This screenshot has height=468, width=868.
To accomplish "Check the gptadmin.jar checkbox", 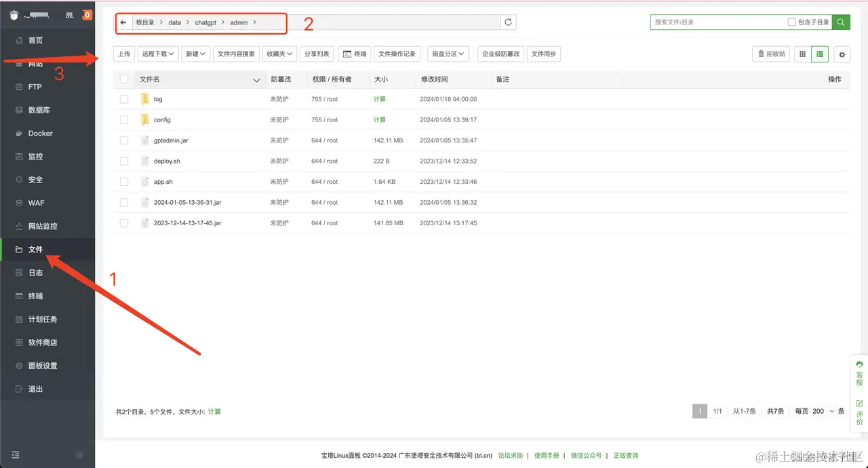I will click(x=124, y=140).
